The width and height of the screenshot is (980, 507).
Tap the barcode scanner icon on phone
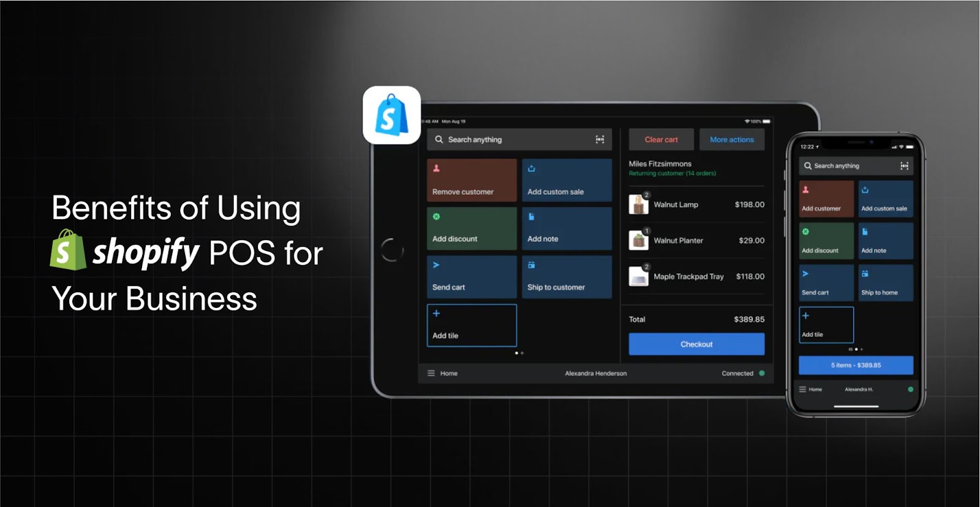(x=904, y=166)
